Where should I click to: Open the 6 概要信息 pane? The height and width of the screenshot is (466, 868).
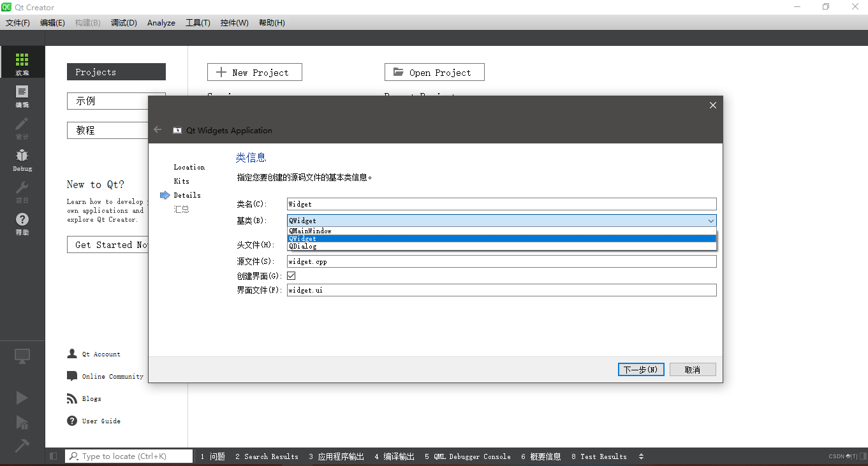point(541,456)
